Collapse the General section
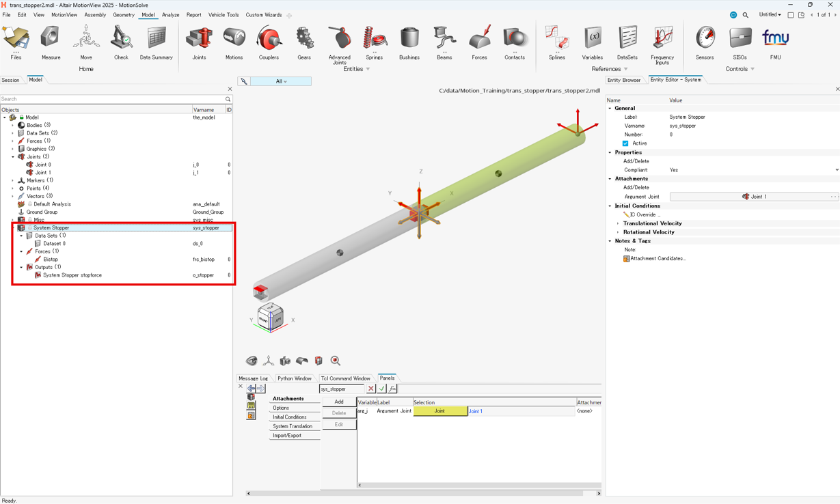 point(610,108)
